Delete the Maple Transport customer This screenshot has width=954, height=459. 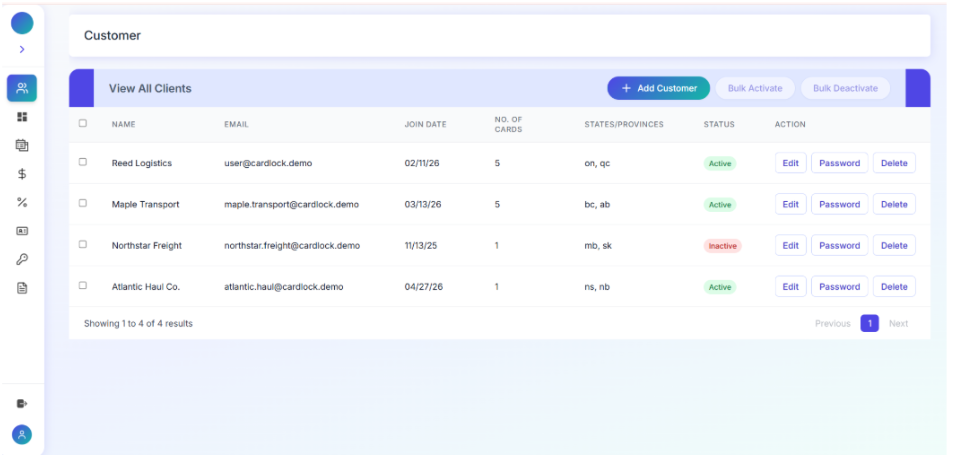[894, 205]
